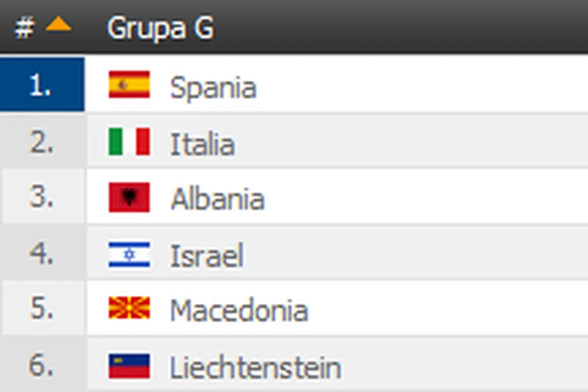Viewport: 588px width, 392px height.
Task: Click the Albania flag icon
Action: 129,197
